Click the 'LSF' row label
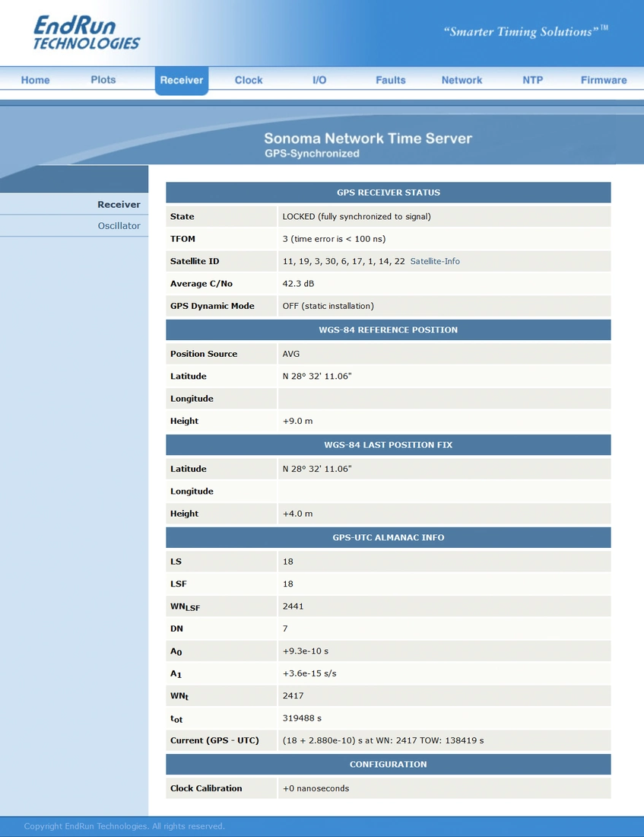 point(178,584)
